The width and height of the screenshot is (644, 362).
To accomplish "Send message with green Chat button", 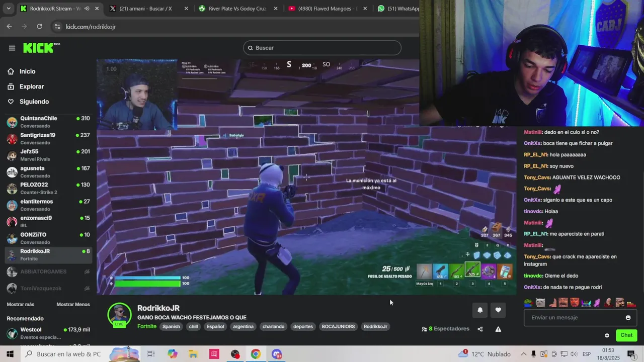I will click(626, 335).
